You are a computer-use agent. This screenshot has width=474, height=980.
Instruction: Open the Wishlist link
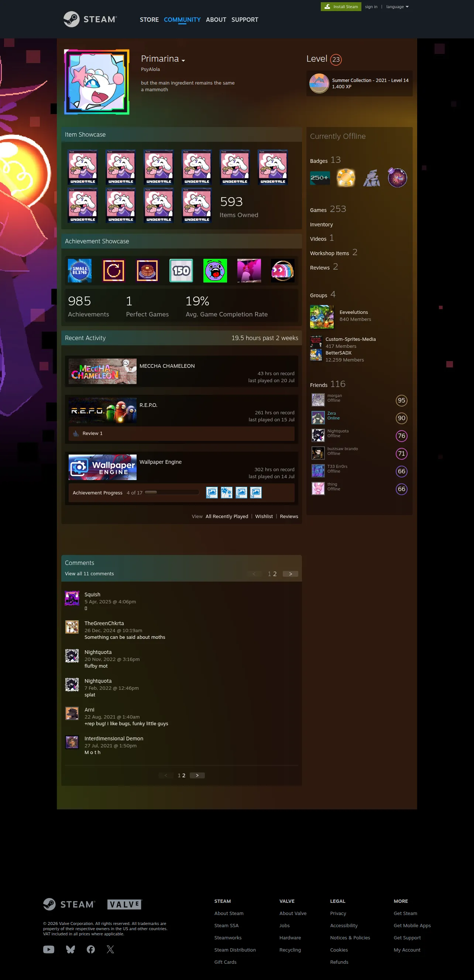[264, 516]
